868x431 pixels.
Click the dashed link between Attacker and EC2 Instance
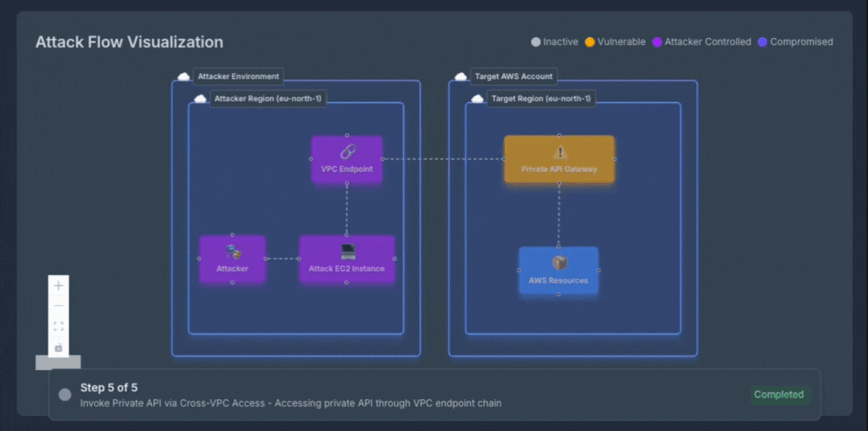[282, 259]
